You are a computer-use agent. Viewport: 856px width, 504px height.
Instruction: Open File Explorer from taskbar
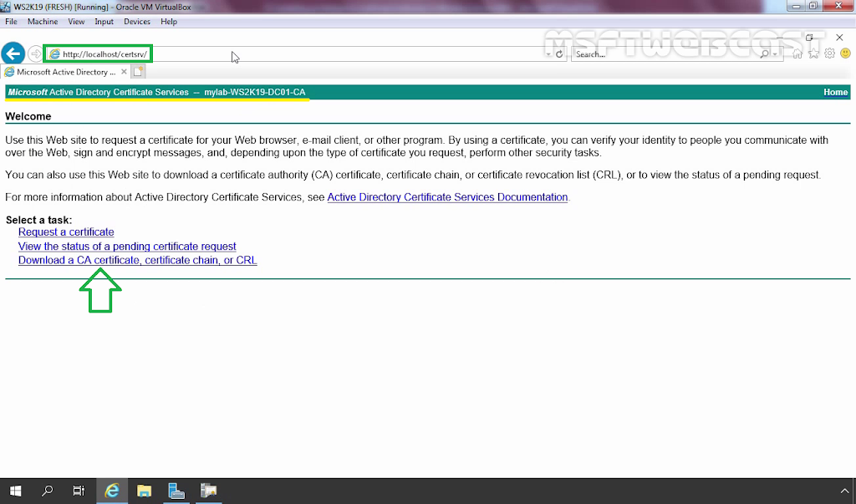[x=144, y=491]
